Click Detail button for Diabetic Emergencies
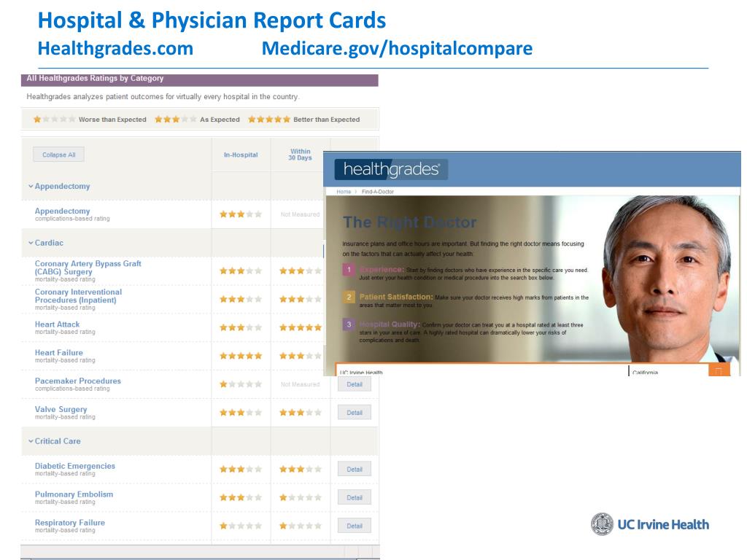The height and width of the screenshot is (560, 747). click(355, 469)
